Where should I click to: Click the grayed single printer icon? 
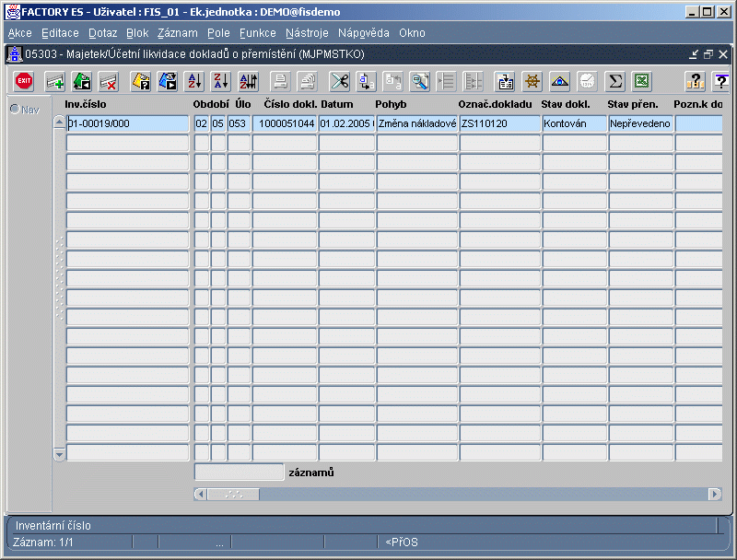(x=281, y=81)
